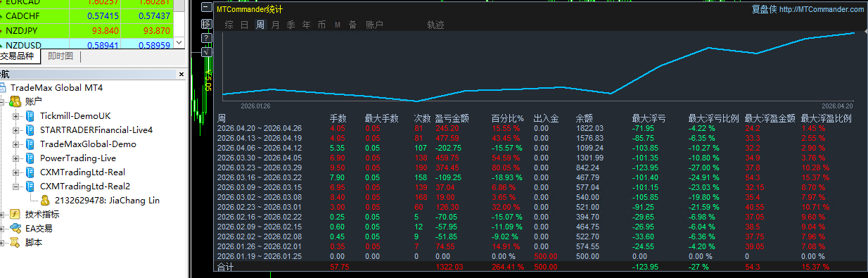Switch to the 年 yearly tab
868x278 pixels.
coord(306,25)
